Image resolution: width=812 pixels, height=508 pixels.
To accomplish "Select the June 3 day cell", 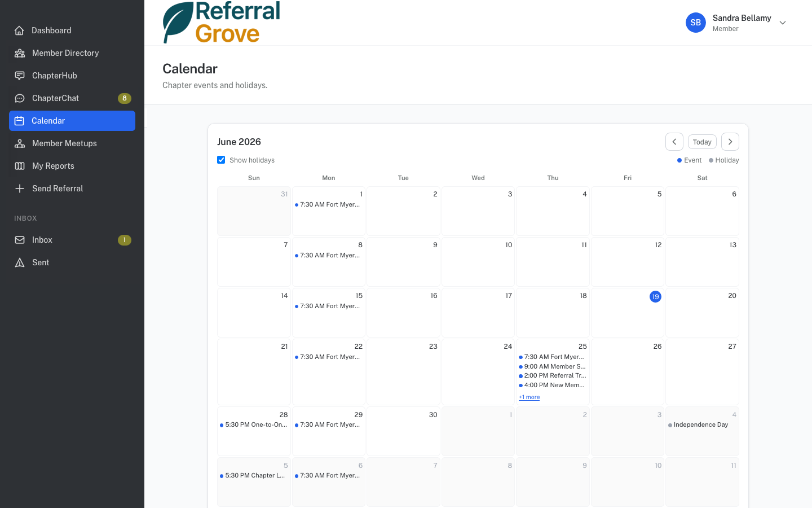I will (478, 211).
